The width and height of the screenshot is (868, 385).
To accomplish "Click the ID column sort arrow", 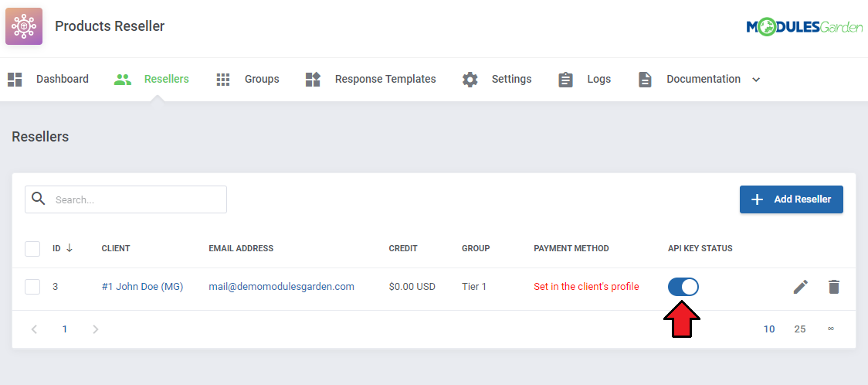I will [70, 248].
